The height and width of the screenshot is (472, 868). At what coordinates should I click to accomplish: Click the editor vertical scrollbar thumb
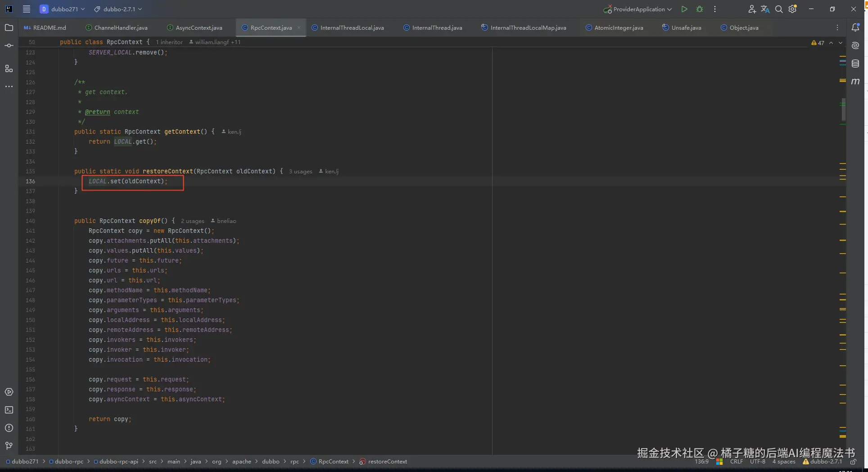pyautogui.click(x=843, y=109)
